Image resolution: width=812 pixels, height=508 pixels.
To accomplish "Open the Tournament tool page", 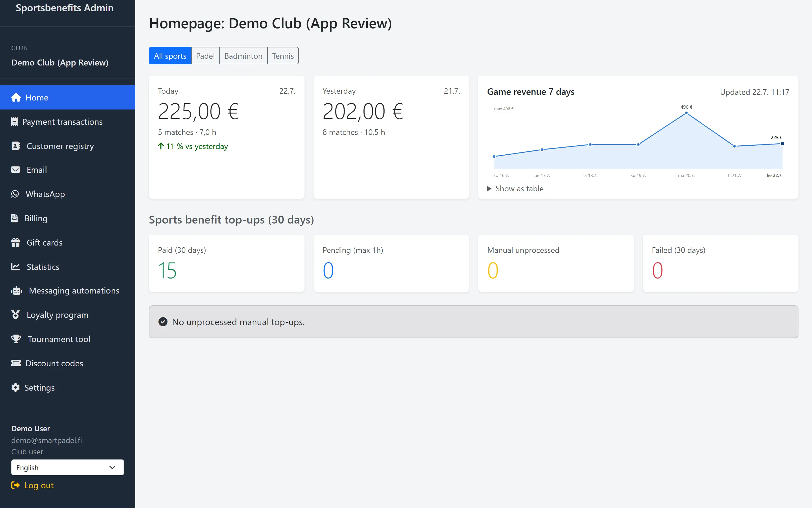I will pyautogui.click(x=67, y=339).
